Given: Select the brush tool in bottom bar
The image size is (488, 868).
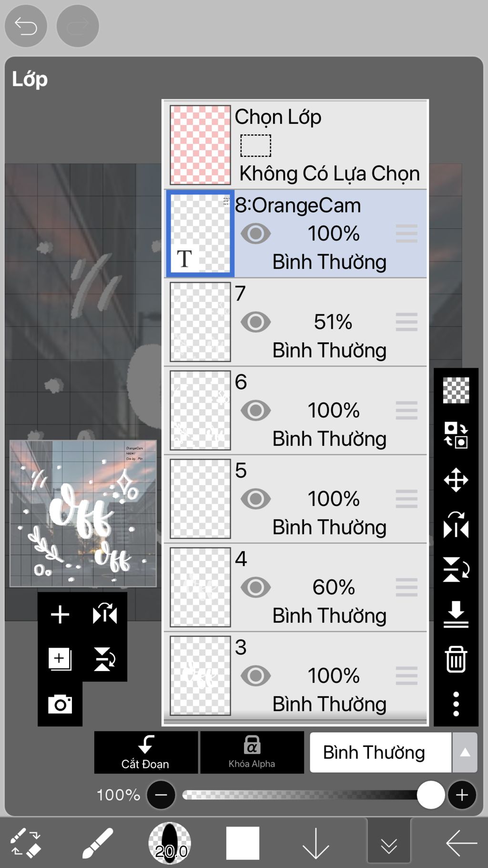Looking at the screenshot, I should click(x=97, y=843).
